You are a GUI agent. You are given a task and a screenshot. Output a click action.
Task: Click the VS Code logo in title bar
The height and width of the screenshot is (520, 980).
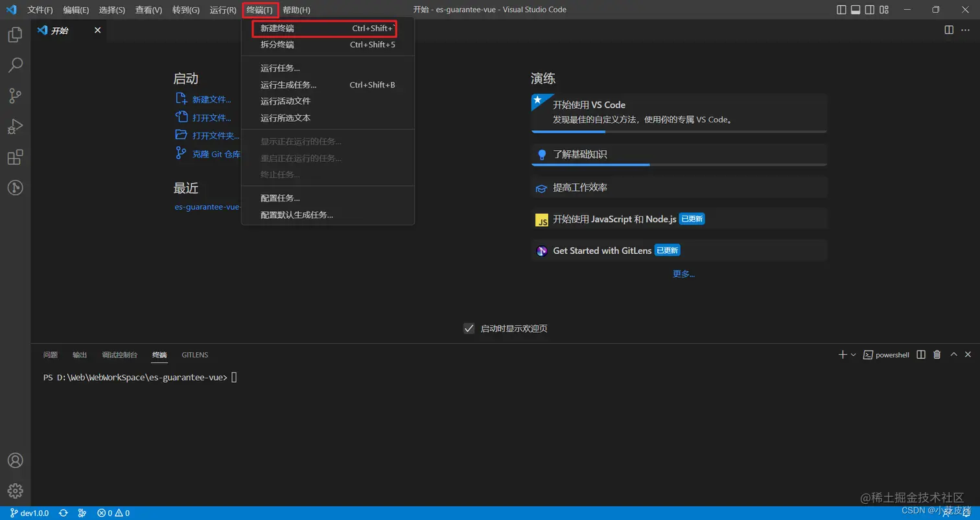pos(11,10)
